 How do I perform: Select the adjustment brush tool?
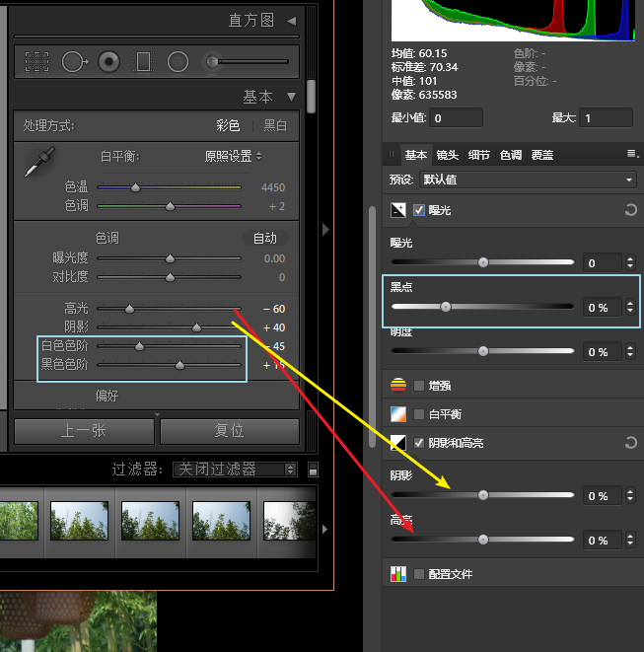tap(212, 62)
